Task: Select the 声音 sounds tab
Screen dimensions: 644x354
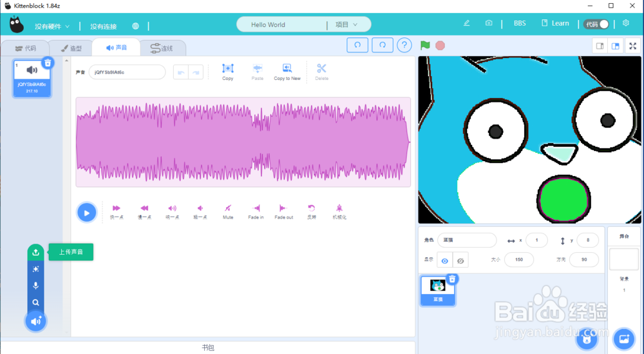Action: tap(117, 48)
